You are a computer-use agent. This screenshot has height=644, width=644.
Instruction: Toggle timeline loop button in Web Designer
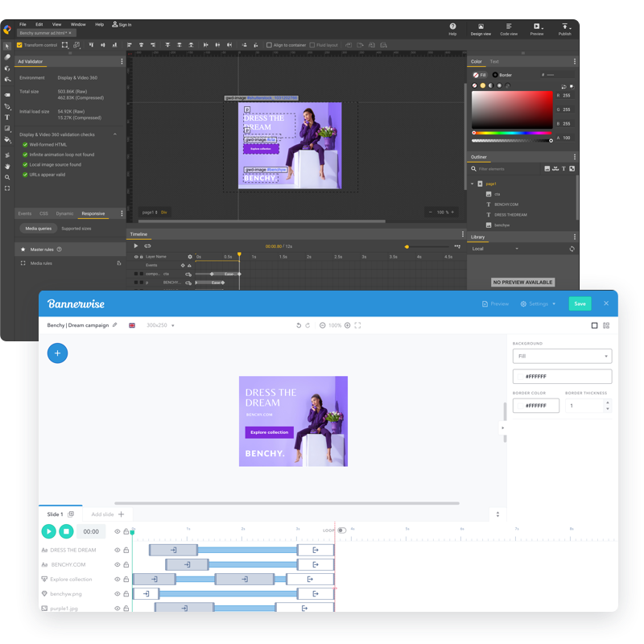(147, 246)
